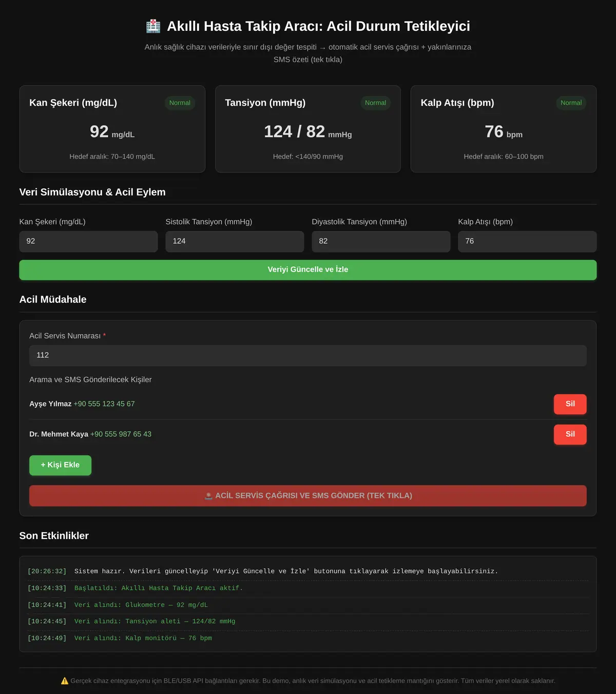
Task: Delete Ayşe Yılmaz with the Sil button
Action: [x=570, y=404]
